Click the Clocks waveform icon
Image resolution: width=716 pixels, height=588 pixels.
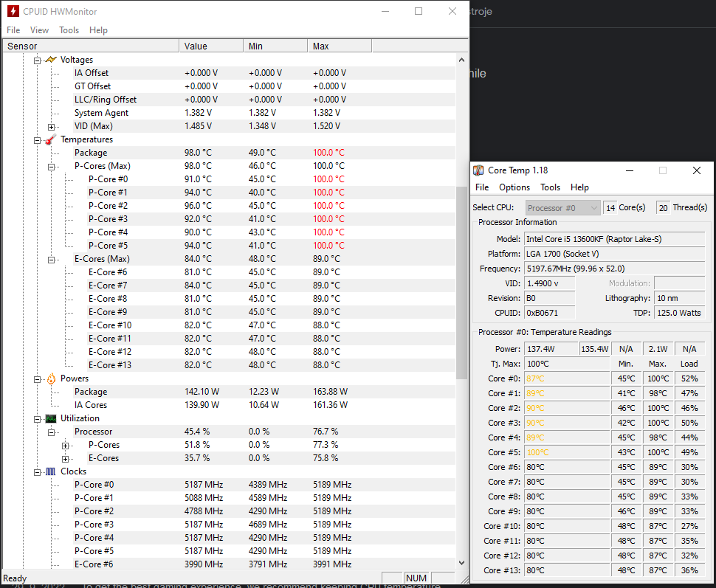coord(51,471)
